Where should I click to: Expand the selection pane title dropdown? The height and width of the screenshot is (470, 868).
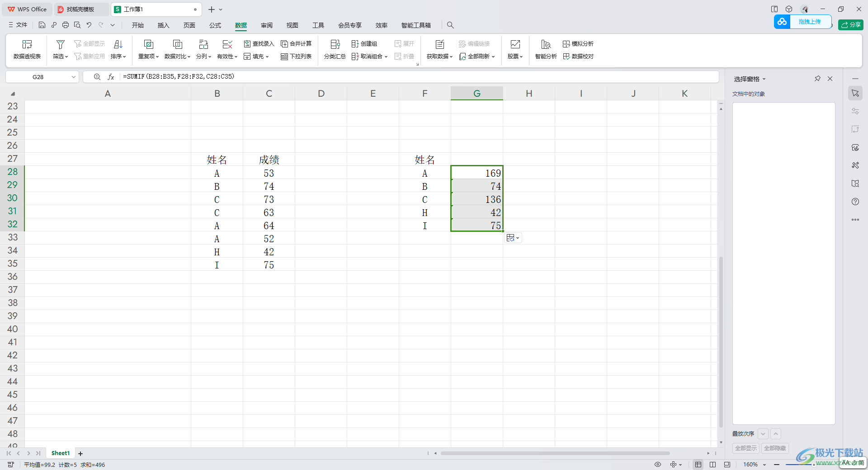764,79
